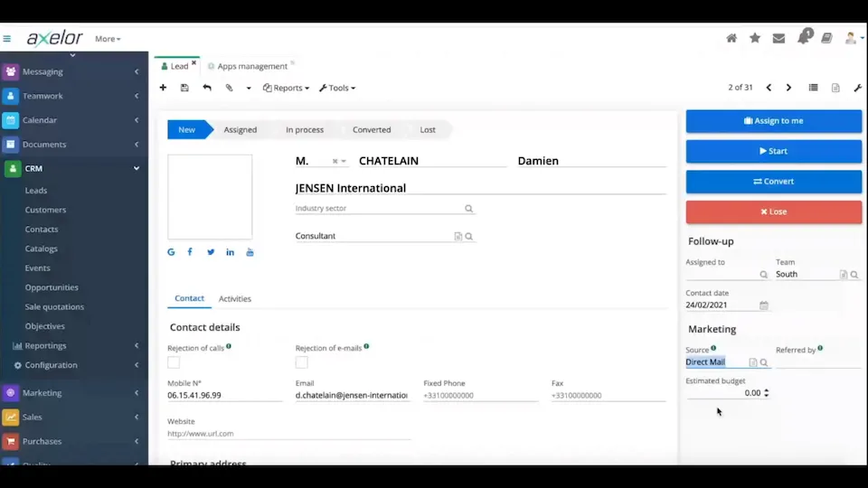Adjust Estimated budget with stepper arrows

coord(767,393)
